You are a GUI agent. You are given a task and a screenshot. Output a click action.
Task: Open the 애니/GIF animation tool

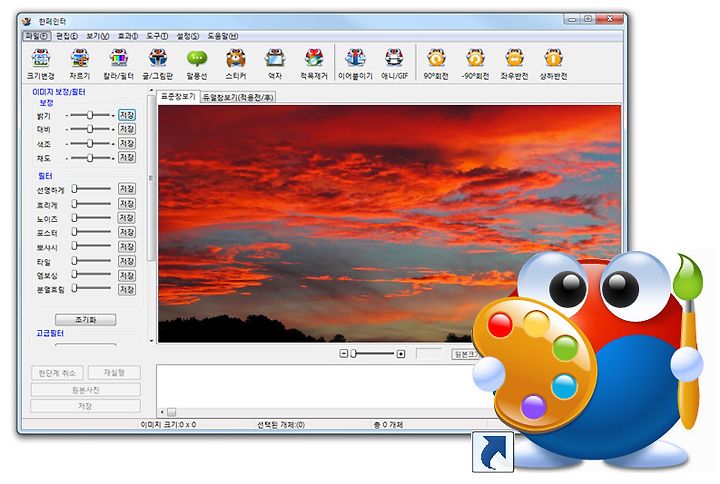(394, 64)
